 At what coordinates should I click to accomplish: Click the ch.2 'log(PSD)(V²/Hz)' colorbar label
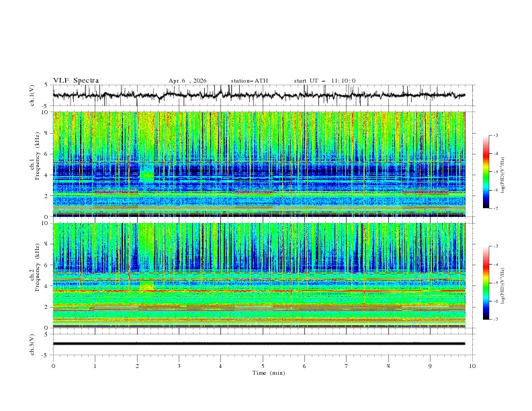(x=502, y=286)
